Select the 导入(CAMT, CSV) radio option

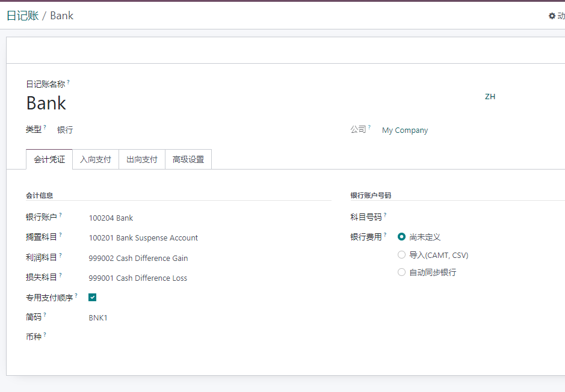[x=401, y=255]
